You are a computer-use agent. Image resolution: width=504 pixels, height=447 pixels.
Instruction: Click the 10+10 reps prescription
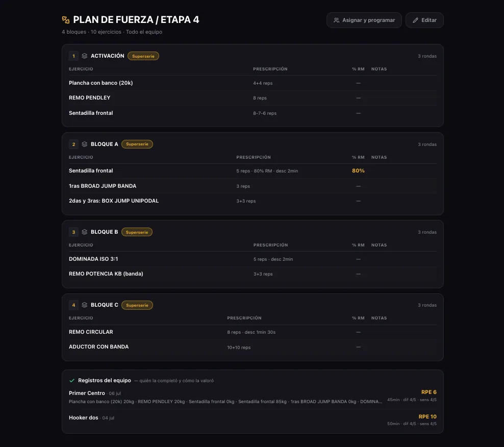(239, 347)
